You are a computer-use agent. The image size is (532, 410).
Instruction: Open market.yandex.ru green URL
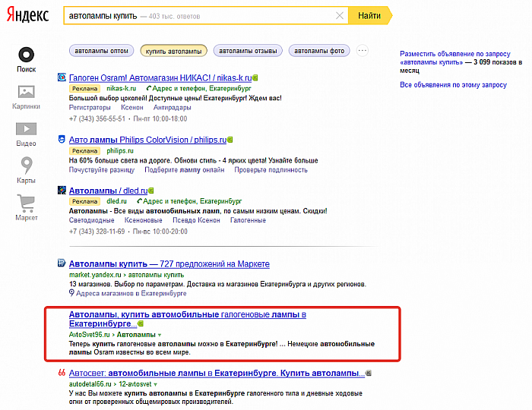pyautogui.click(x=95, y=275)
